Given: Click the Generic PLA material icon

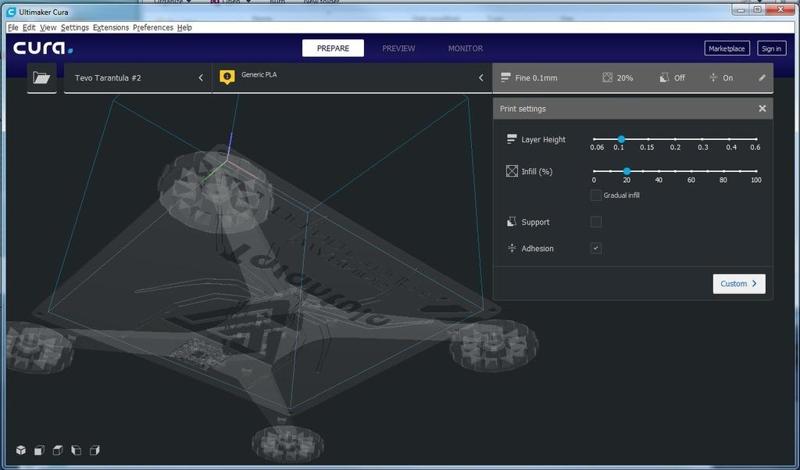Looking at the screenshot, I should coord(227,77).
